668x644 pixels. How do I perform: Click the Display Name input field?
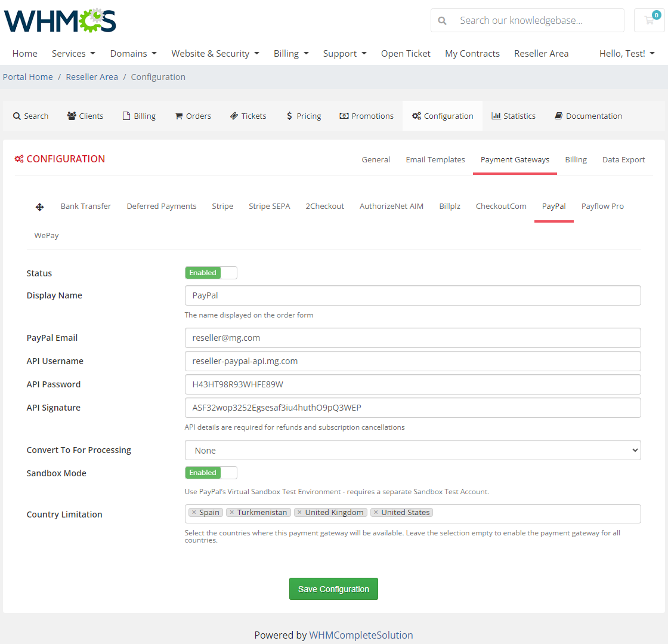(x=413, y=295)
